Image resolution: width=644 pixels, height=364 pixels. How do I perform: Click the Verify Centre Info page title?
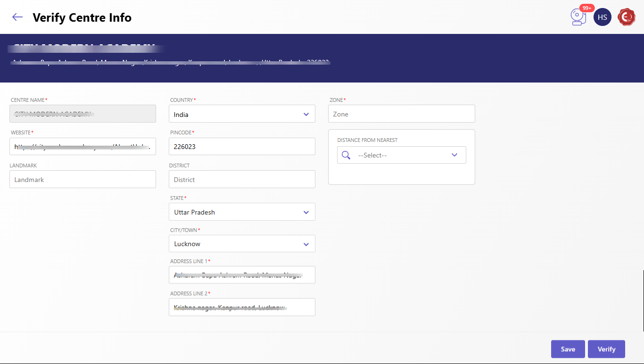82,17
